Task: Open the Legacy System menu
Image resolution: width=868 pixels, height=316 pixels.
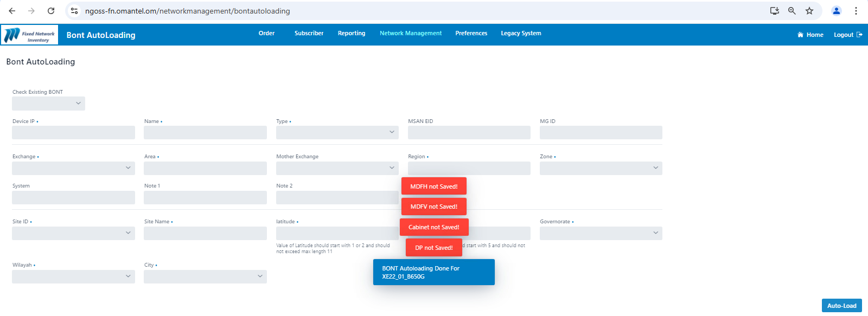Action: [521, 34]
